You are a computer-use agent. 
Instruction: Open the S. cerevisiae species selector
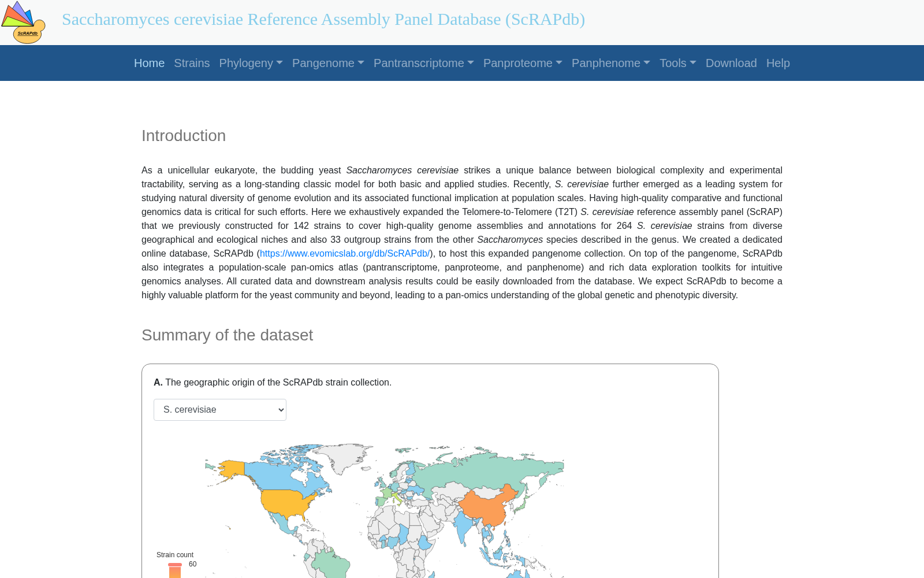coord(220,410)
